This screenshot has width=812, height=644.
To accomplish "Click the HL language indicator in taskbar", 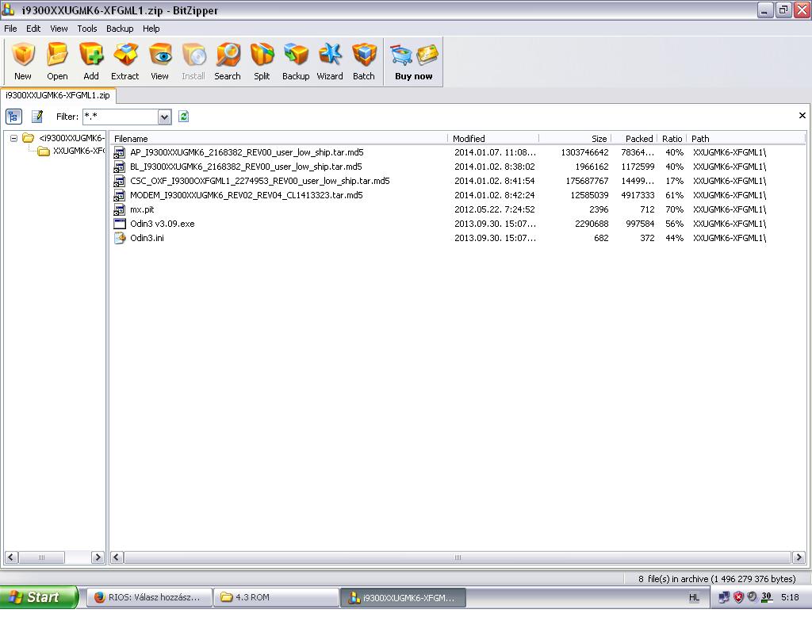I will (695, 597).
